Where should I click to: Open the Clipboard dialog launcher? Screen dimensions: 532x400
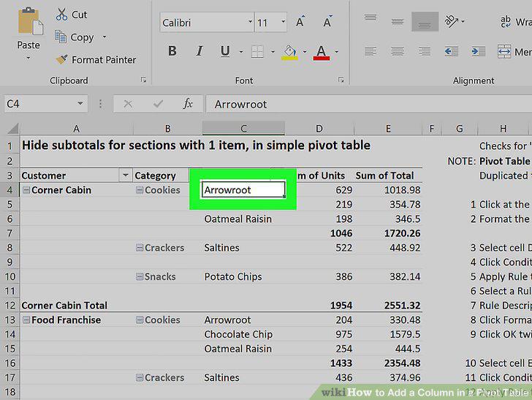click(143, 80)
